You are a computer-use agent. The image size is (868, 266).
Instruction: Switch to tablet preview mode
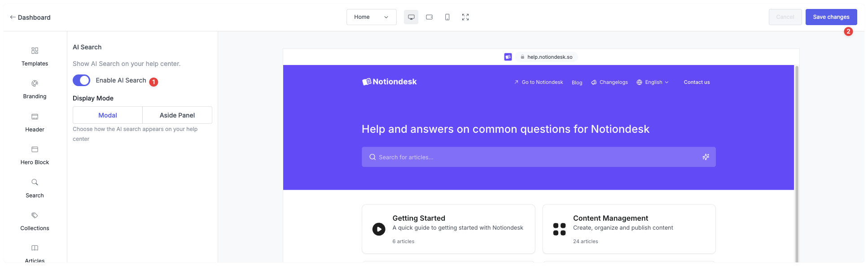pyautogui.click(x=429, y=17)
